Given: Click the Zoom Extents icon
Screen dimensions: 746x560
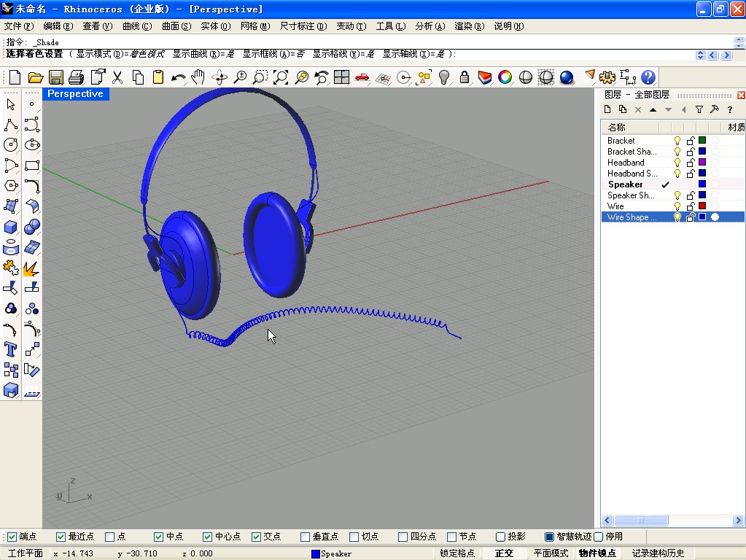Looking at the screenshot, I should click(x=280, y=77).
